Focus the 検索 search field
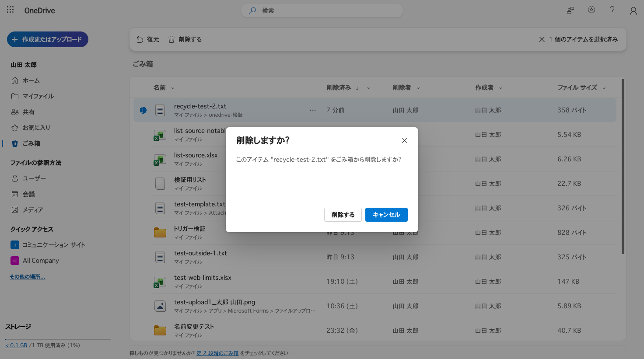The width and height of the screenshot is (644, 359). 322,10
